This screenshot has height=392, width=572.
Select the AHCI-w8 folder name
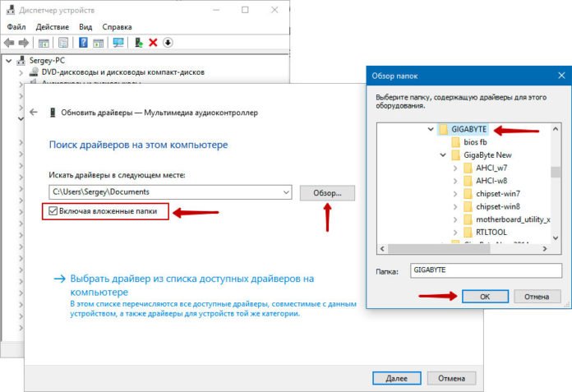point(491,181)
